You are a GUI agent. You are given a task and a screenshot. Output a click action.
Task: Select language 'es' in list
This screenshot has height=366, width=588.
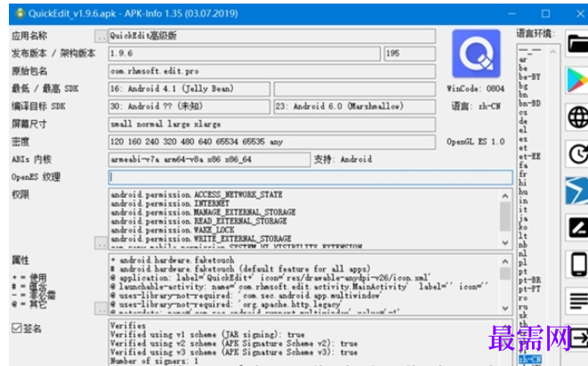[x=523, y=139]
